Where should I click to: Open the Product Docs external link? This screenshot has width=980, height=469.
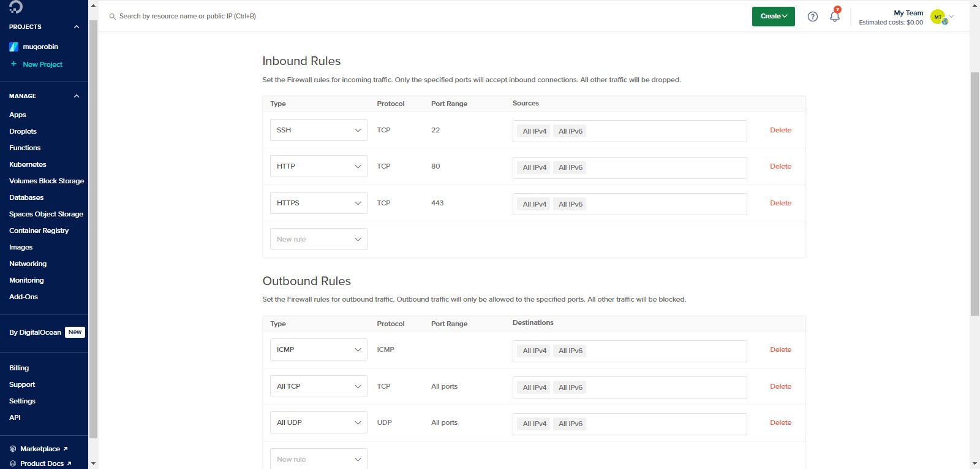(46, 463)
